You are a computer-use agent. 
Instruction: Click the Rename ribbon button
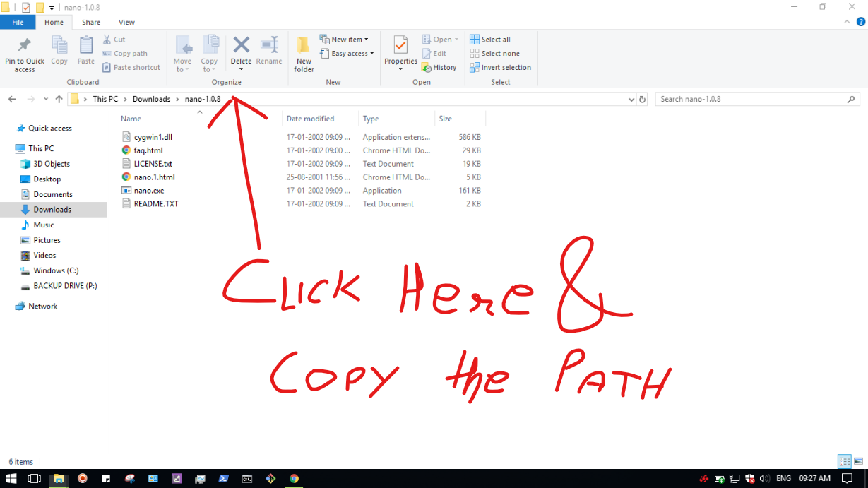(x=269, y=51)
